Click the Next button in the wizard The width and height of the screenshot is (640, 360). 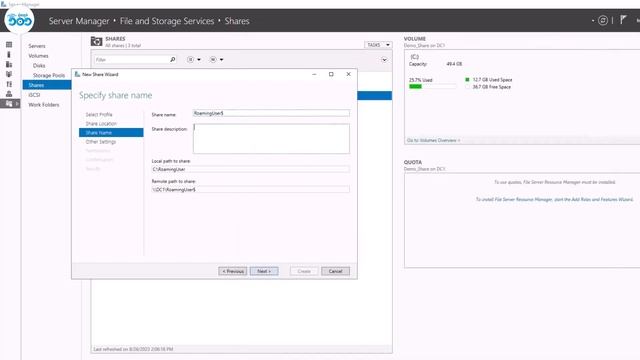(264, 271)
